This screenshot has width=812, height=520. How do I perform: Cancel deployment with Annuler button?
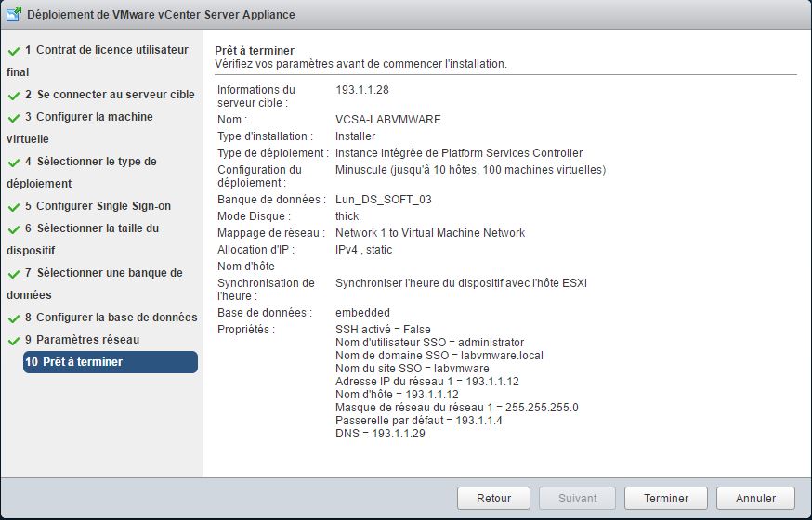pyautogui.click(x=755, y=499)
